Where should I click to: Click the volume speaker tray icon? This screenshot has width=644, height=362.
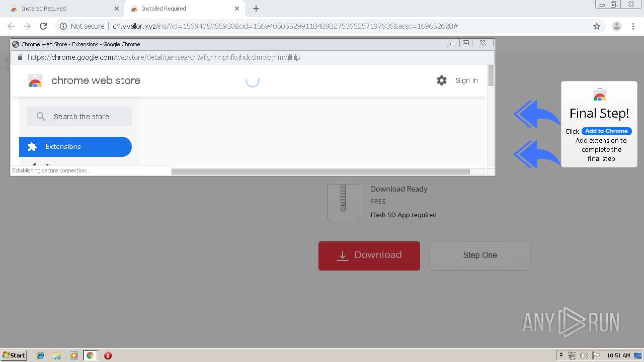[x=584, y=355]
